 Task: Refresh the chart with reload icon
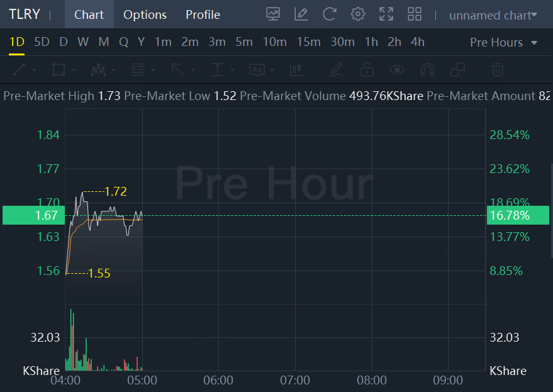[329, 14]
